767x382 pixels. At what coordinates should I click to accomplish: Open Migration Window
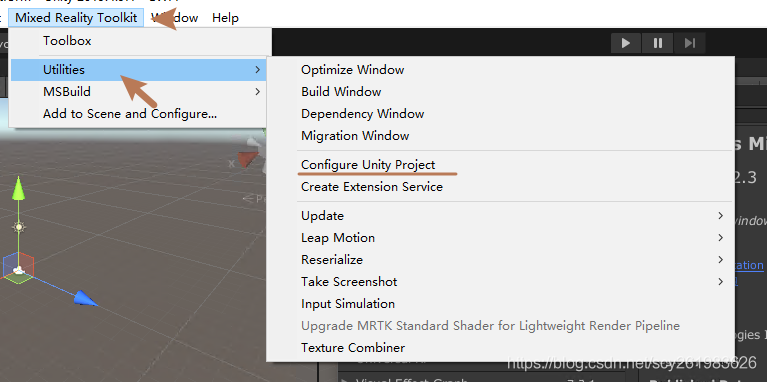[500, 135]
